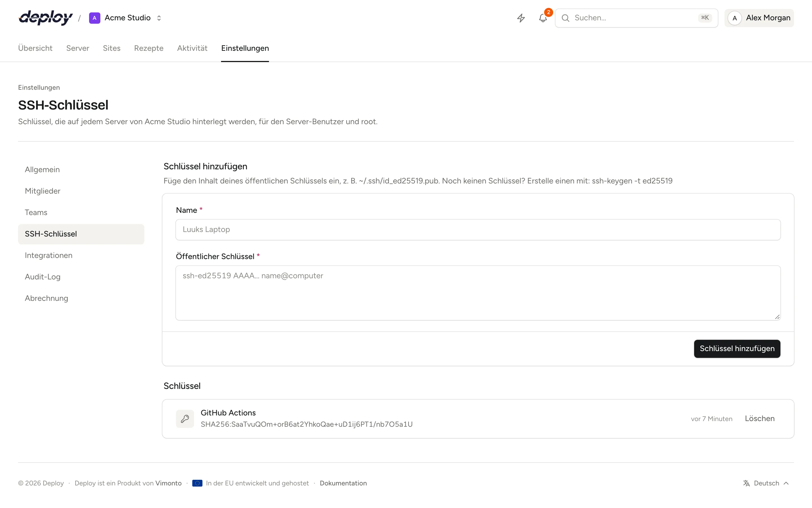The width and height of the screenshot is (812, 508).
Task: Open Allgemein settings section
Action: 81,170
